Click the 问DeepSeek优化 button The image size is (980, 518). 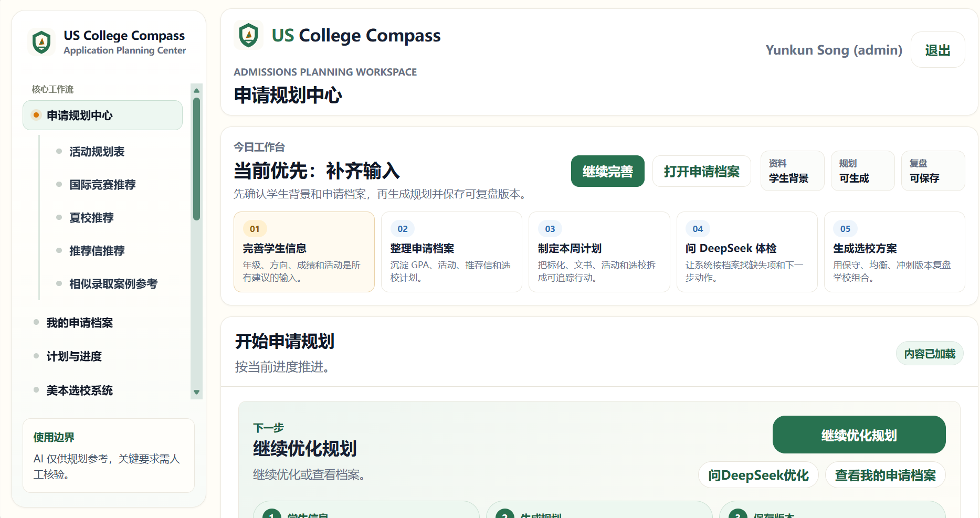(x=758, y=475)
